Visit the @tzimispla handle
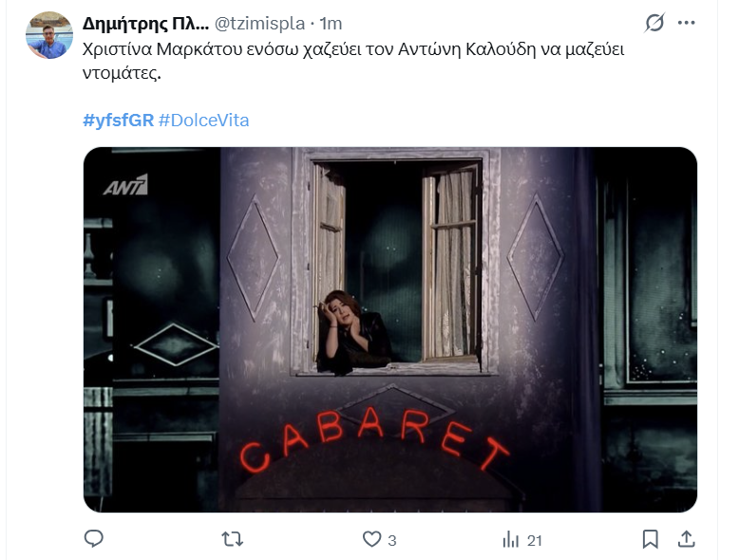Viewport: 739px width, 560px height. [259, 23]
